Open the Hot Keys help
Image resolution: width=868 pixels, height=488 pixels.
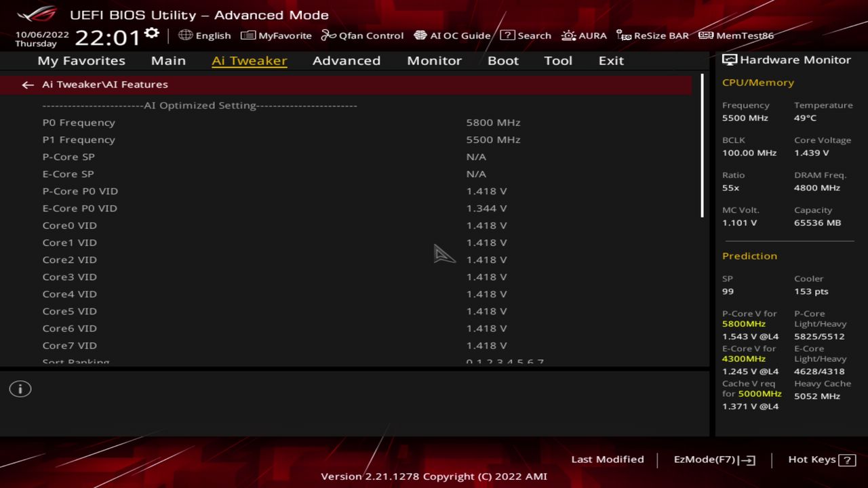point(821,460)
